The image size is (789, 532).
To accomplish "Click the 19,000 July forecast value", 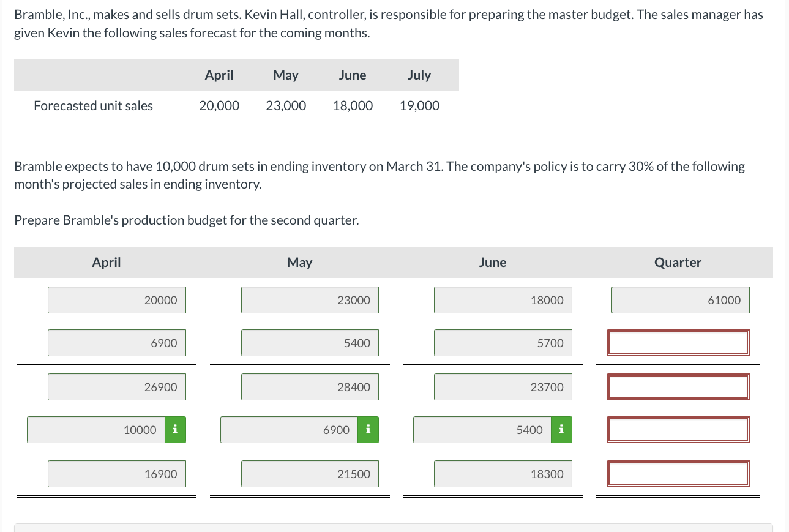I will (x=419, y=106).
